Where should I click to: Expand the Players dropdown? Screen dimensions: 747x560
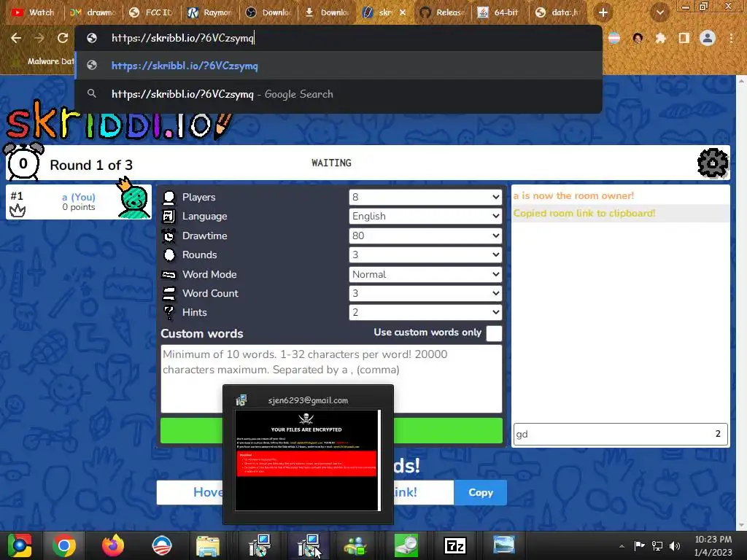pos(425,197)
